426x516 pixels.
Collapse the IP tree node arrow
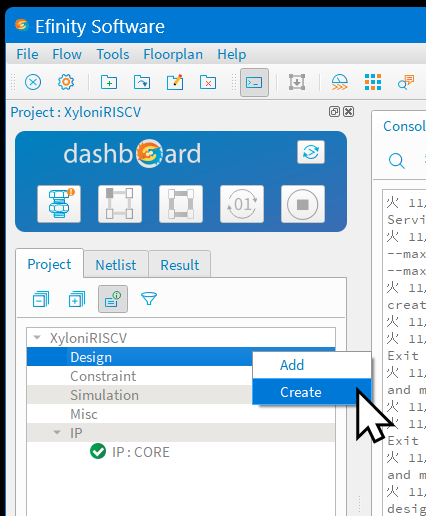(57, 433)
